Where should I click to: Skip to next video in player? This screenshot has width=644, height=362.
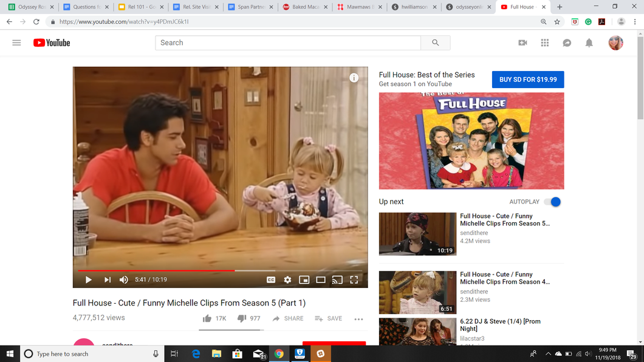107,280
